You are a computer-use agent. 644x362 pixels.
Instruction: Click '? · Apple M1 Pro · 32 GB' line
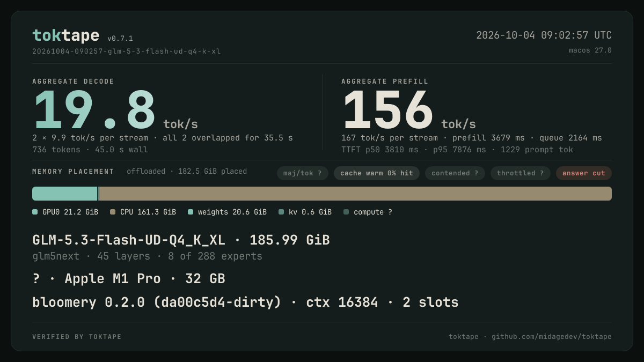tap(129, 279)
